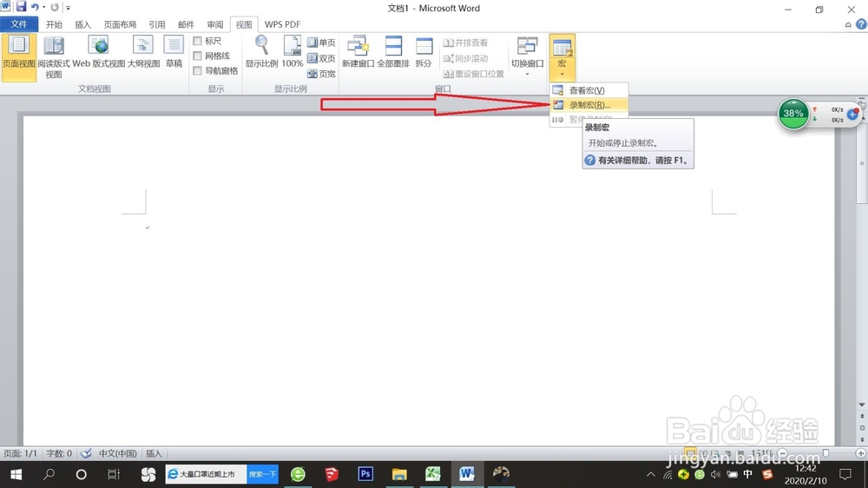The image size is (868, 488).
Task: Save the document with the quick-access save icon
Action: coord(21,7)
